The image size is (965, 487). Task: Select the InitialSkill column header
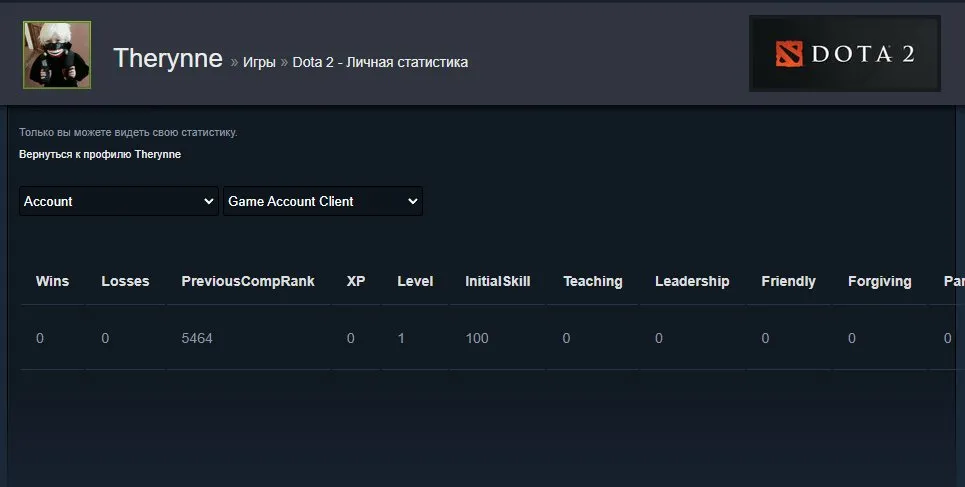point(498,281)
